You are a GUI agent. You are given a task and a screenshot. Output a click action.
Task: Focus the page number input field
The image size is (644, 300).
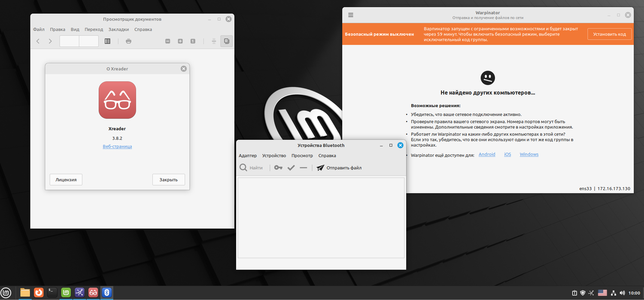pyautogui.click(x=70, y=41)
